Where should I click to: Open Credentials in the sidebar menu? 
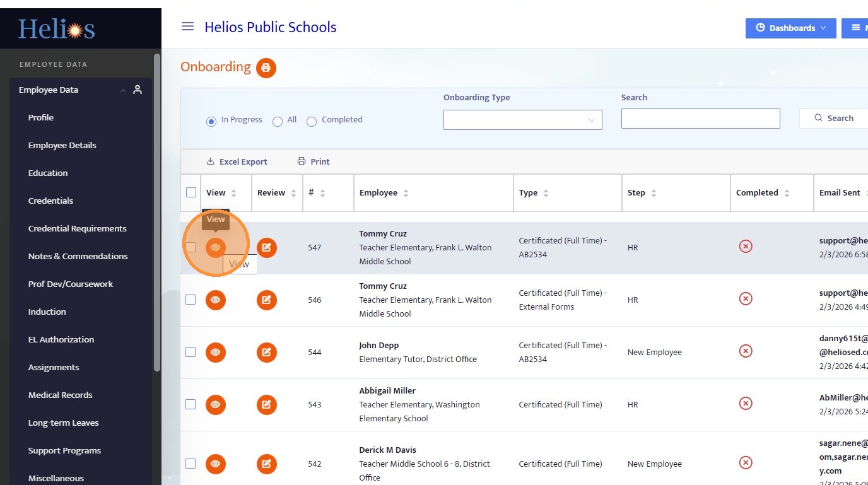[x=50, y=201]
